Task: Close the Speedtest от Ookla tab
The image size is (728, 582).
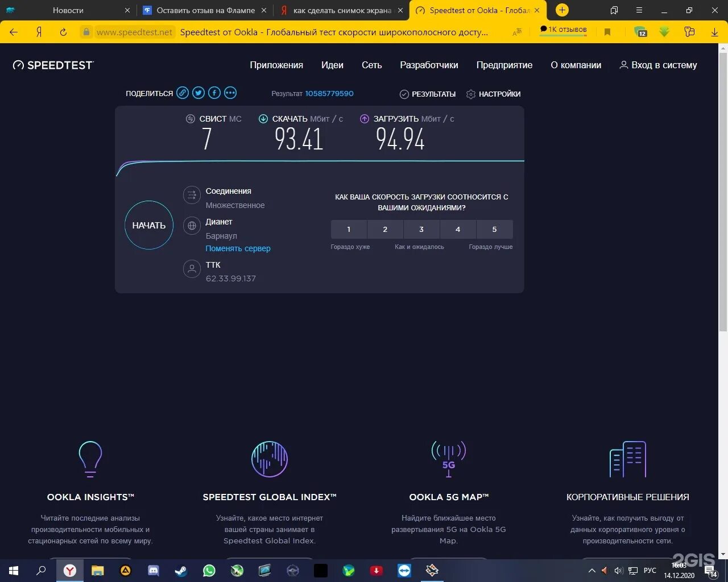Action: click(x=537, y=10)
